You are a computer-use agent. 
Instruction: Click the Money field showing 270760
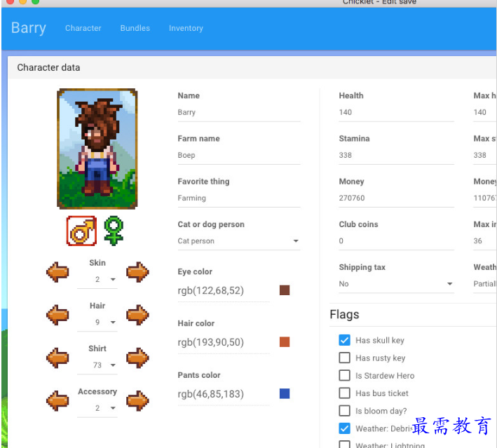pos(396,198)
